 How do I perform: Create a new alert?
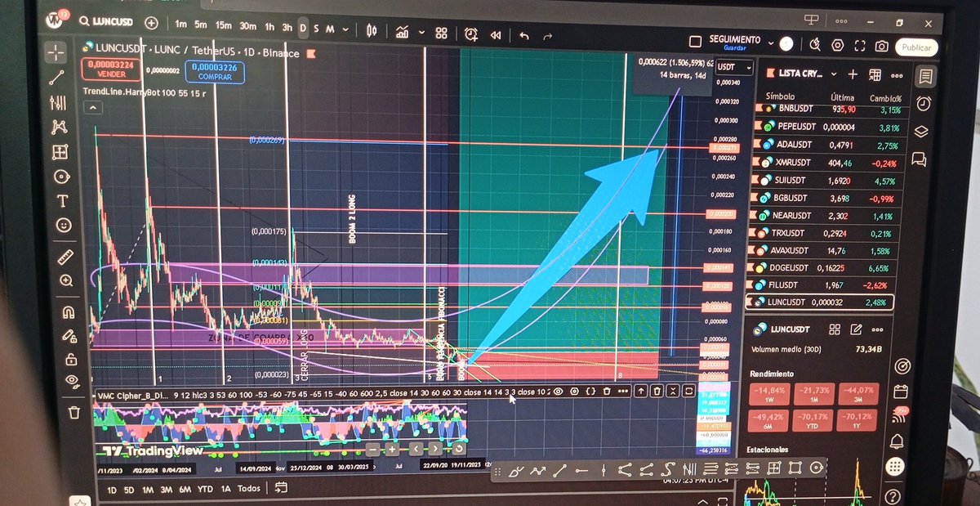472,34
